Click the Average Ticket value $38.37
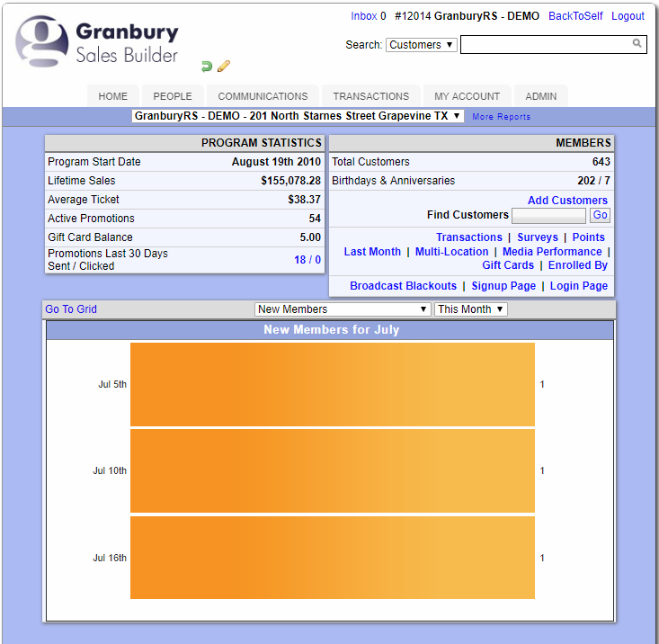Image resolution: width=659 pixels, height=644 pixels. click(x=304, y=200)
